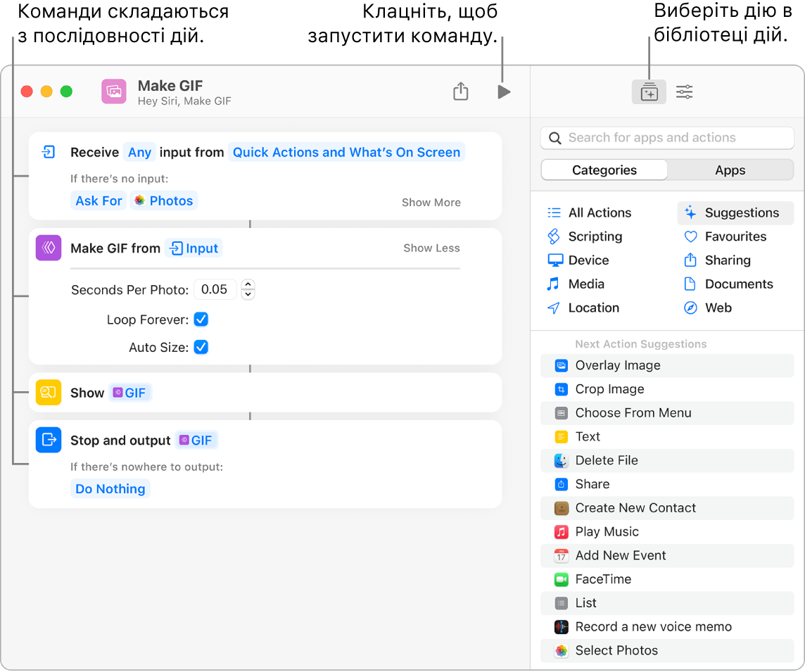Image resolution: width=805 pixels, height=672 pixels.
Task: Collapse Make GIF options with Show Less
Action: point(431,248)
